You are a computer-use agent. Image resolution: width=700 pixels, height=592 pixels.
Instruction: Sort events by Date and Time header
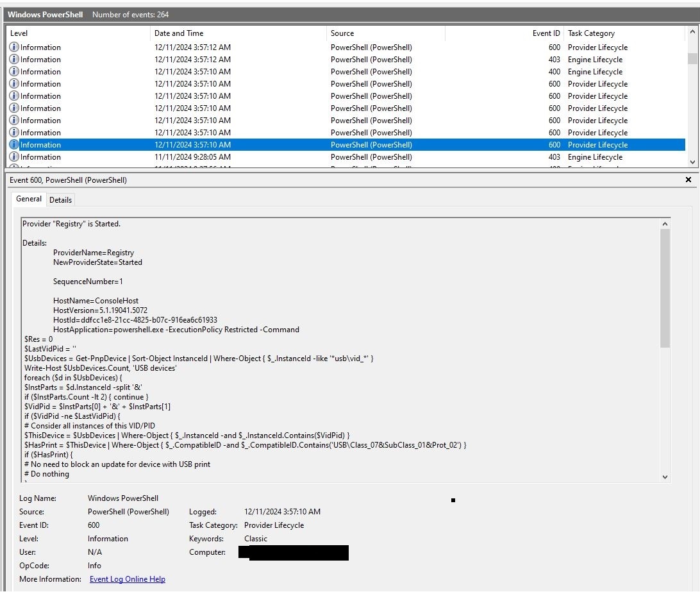click(x=238, y=33)
